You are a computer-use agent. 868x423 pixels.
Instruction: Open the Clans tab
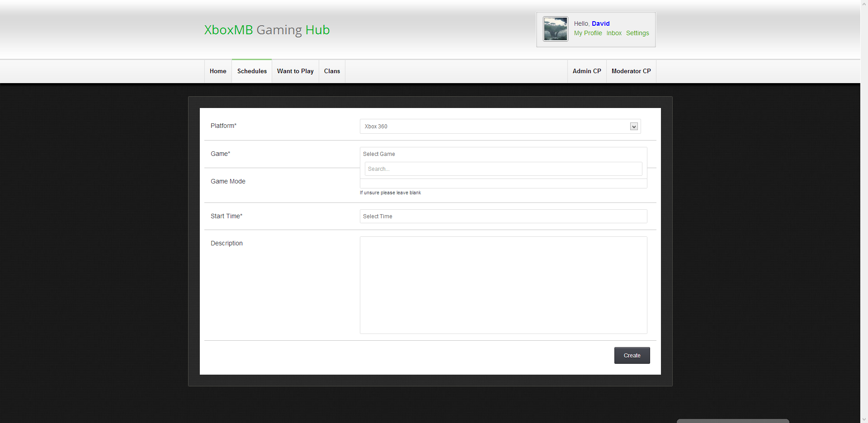tap(332, 71)
